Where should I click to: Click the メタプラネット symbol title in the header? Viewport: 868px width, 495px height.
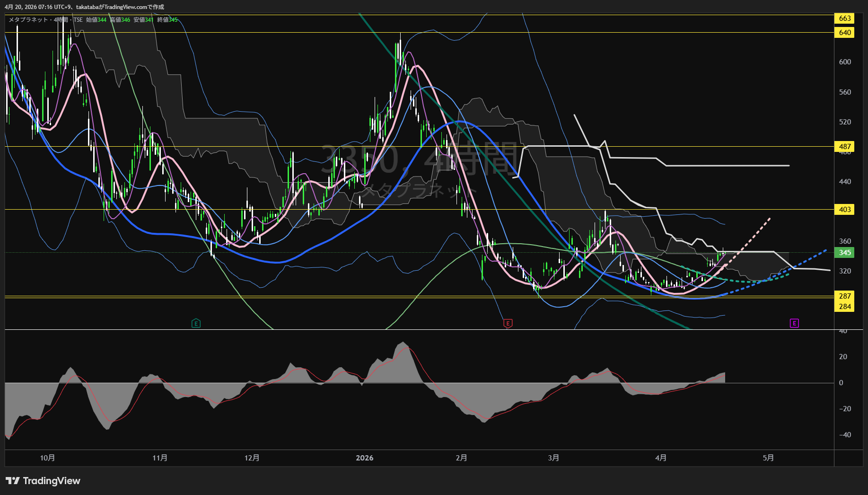(x=28, y=20)
